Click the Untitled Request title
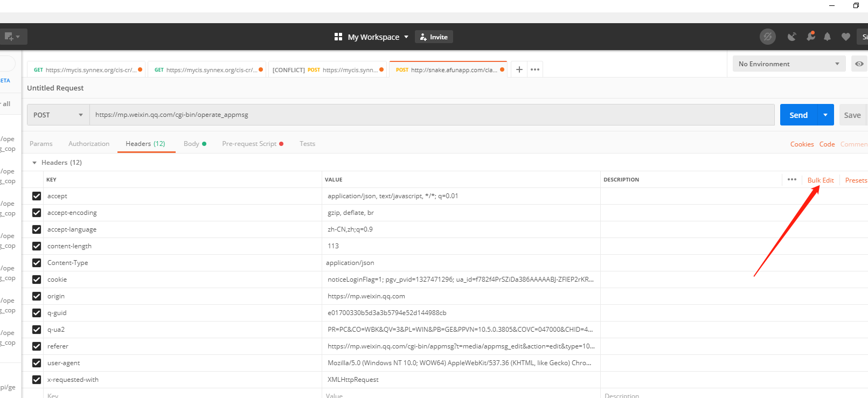This screenshot has width=868, height=398. pyautogui.click(x=55, y=88)
